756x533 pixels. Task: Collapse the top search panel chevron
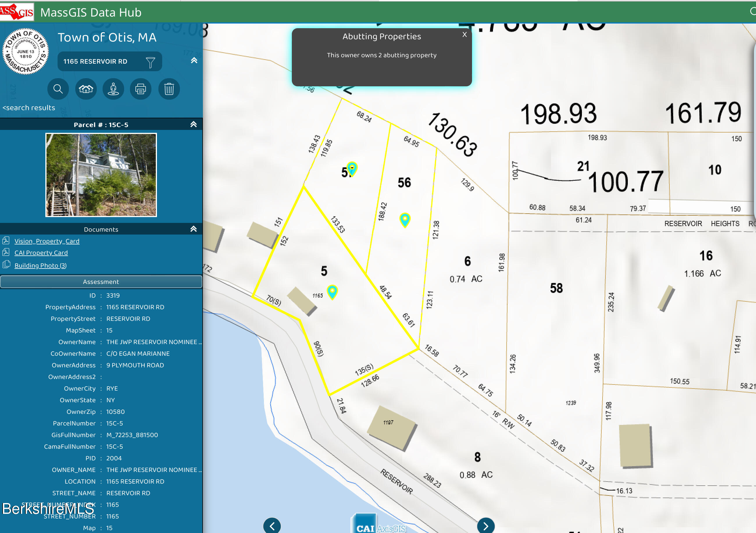(194, 60)
